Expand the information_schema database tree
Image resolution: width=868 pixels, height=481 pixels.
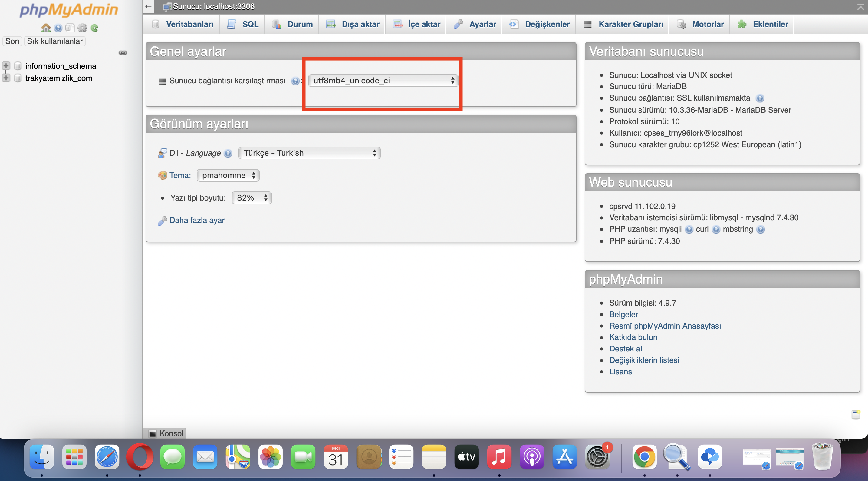pos(6,65)
